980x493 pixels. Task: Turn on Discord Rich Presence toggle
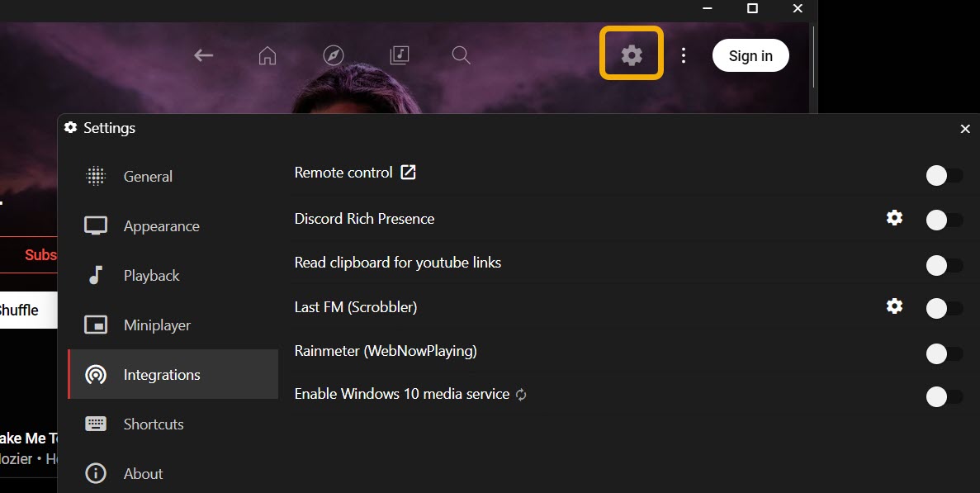[x=943, y=219]
